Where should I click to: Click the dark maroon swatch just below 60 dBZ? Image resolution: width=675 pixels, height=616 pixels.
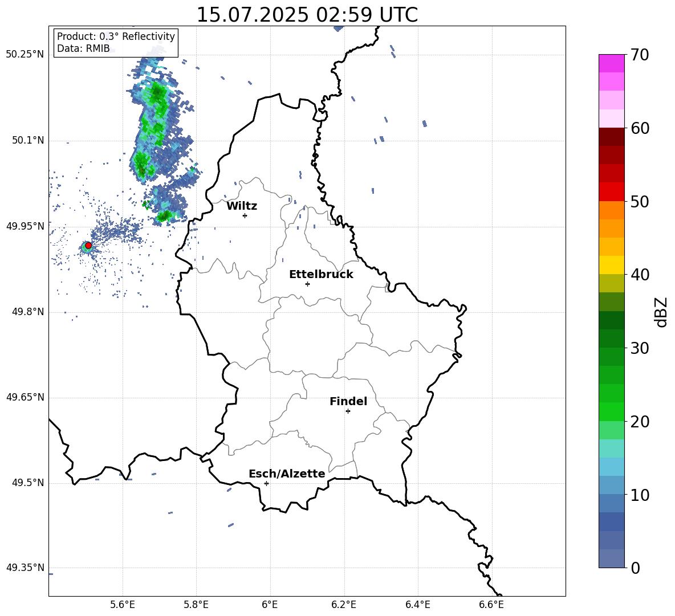tap(611, 136)
